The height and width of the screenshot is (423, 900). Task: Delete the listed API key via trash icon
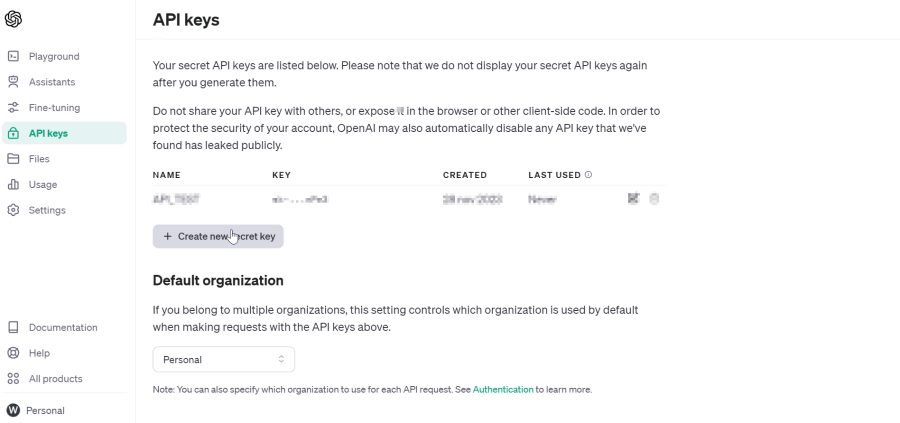(654, 199)
